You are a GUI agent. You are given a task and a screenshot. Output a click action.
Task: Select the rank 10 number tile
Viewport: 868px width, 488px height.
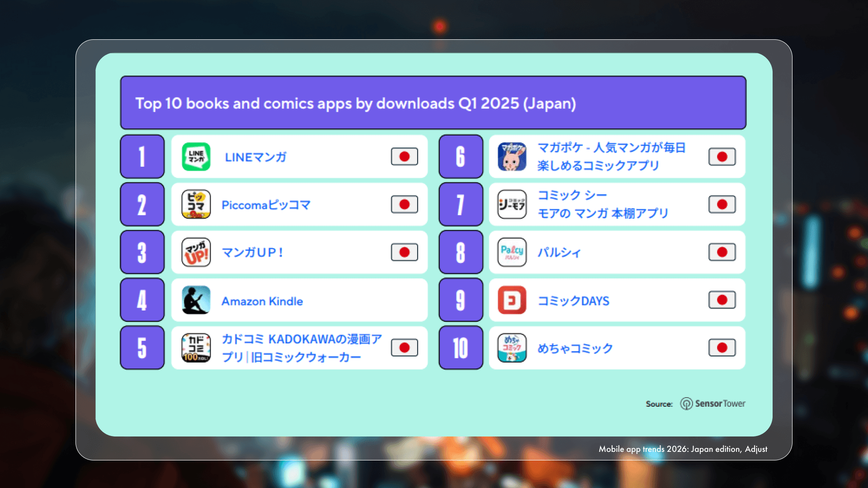[x=461, y=348]
